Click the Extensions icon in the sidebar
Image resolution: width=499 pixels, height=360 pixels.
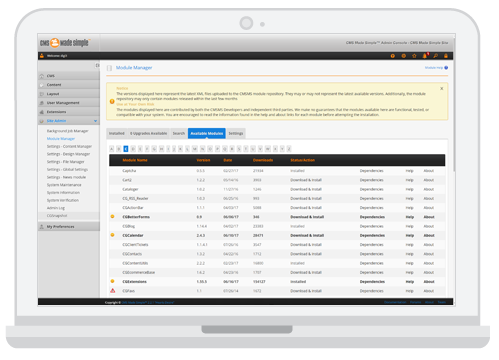point(42,112)
